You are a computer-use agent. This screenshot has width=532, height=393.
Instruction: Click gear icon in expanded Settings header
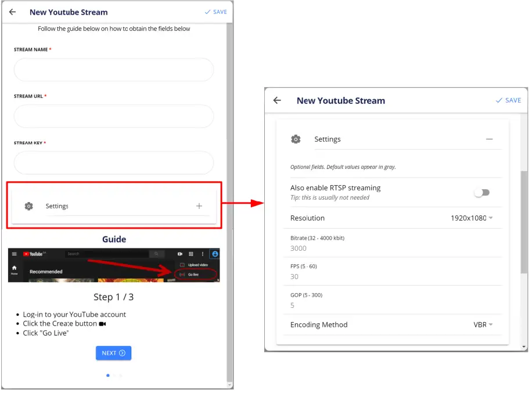[x=296, y=139]
